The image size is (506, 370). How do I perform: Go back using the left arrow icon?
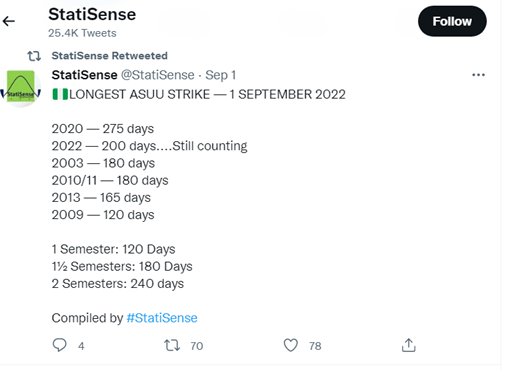pyautogui.click(x=9, y=21)
